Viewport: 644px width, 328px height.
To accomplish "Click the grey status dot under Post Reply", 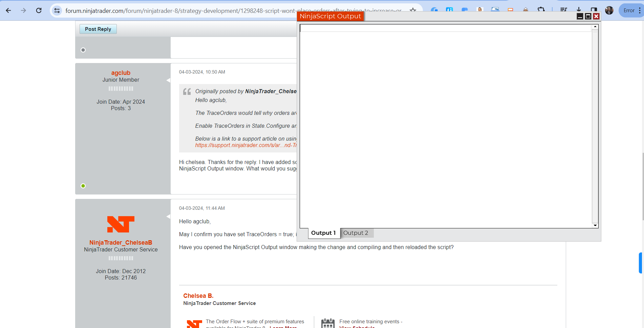I will (x=83, y=50).
